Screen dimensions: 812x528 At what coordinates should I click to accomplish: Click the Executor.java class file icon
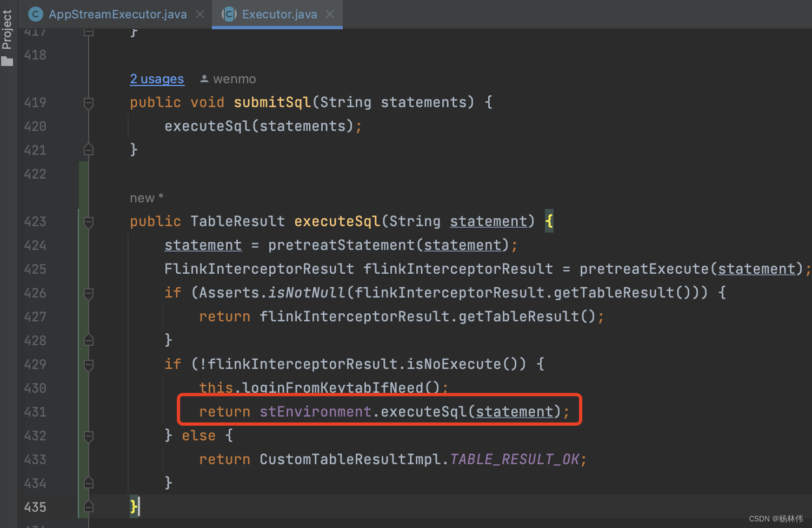[x=229, y=14]
